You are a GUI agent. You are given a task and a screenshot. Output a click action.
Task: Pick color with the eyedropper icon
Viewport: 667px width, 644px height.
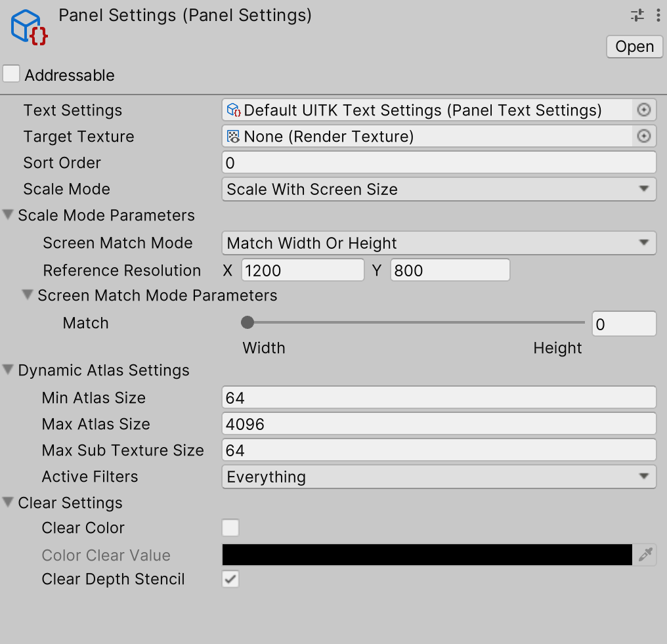tap(645, 555)
